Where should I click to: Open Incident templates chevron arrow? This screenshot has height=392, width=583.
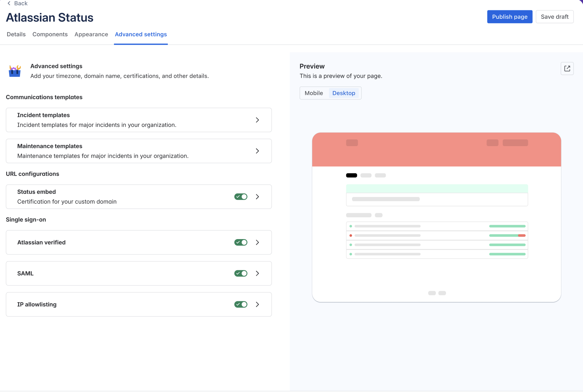(x=257, y=120)
